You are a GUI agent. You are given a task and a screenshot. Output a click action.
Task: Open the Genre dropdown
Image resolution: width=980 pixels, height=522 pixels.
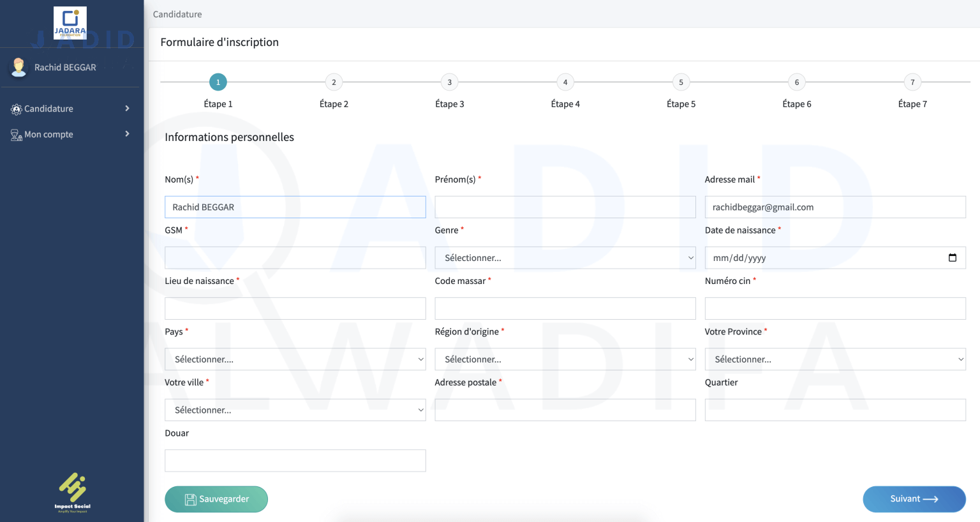pos(565,258)
